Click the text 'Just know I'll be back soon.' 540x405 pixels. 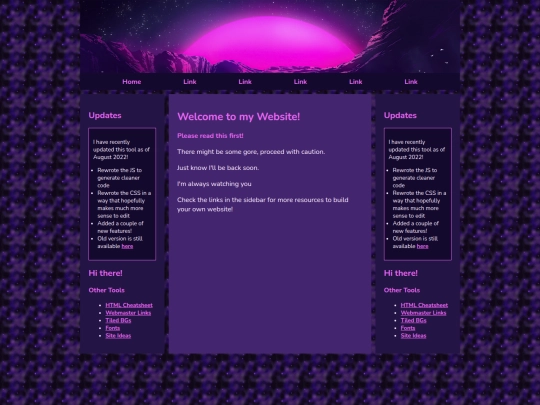pyautogui.click(x=218, y=168)
